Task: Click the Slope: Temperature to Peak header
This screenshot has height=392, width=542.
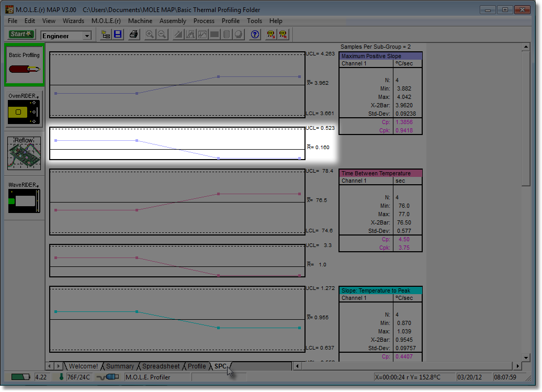Action: click(380, 290)
